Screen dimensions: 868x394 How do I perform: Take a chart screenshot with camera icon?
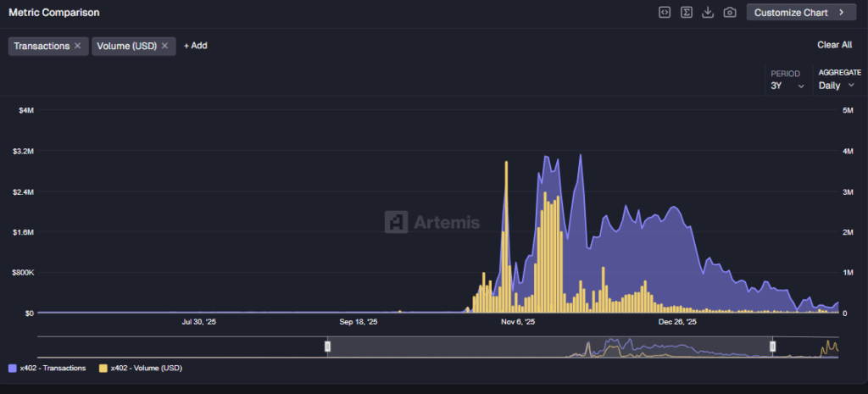730,13
